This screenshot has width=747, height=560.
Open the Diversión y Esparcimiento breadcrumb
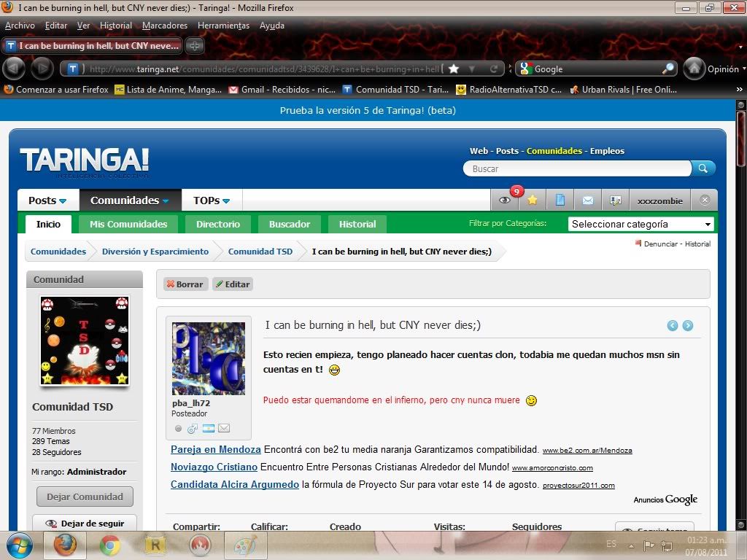pos(155,252)
